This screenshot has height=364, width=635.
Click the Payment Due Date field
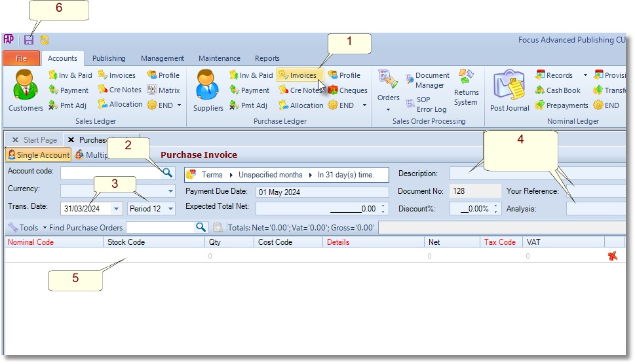[x=322, y=192]
